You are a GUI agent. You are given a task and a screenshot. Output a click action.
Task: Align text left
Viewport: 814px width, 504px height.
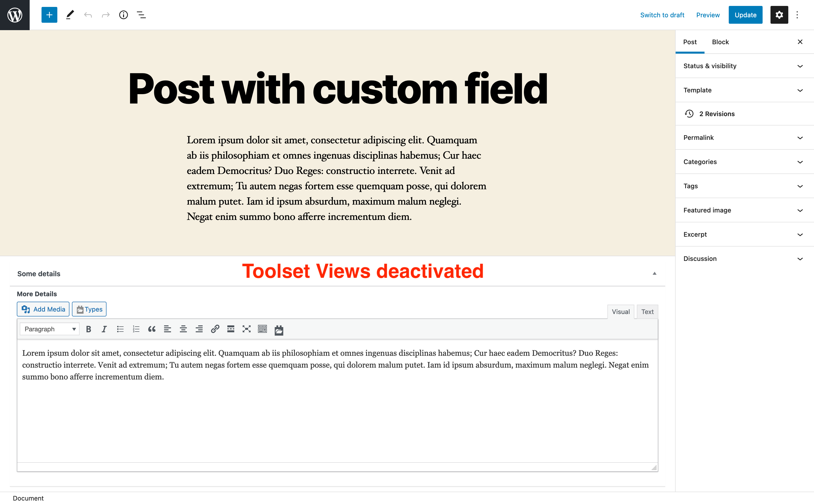point(167,329)
